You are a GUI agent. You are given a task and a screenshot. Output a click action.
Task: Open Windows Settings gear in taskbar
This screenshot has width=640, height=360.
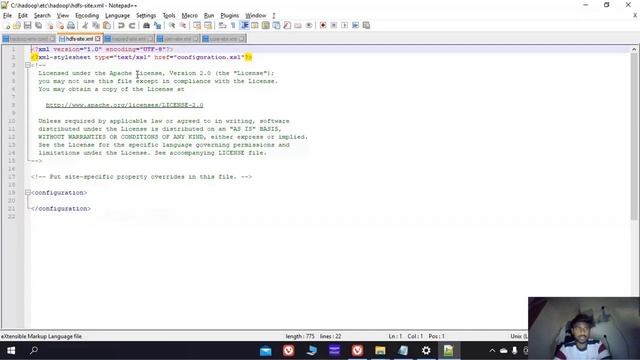click(426, 351)
